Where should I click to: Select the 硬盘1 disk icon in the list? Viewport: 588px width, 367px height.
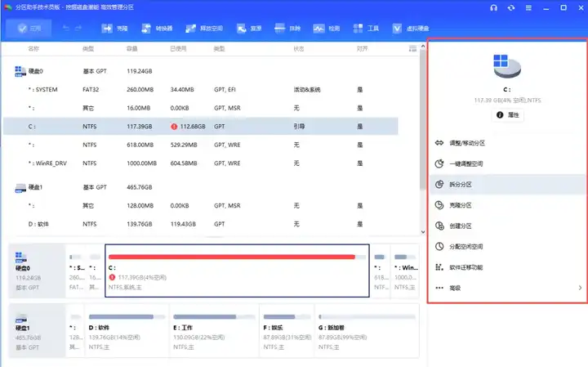click(20, 187)
